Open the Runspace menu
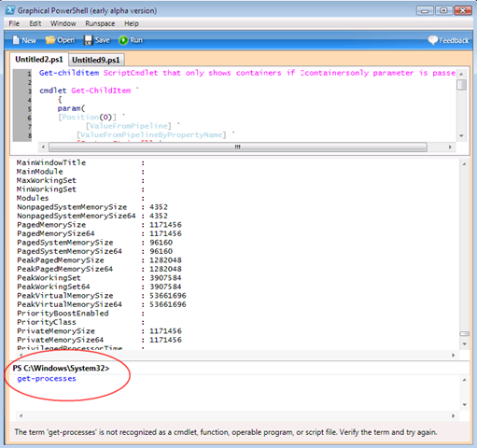Viewport: 477px width, 448px height. coord(100,23)
